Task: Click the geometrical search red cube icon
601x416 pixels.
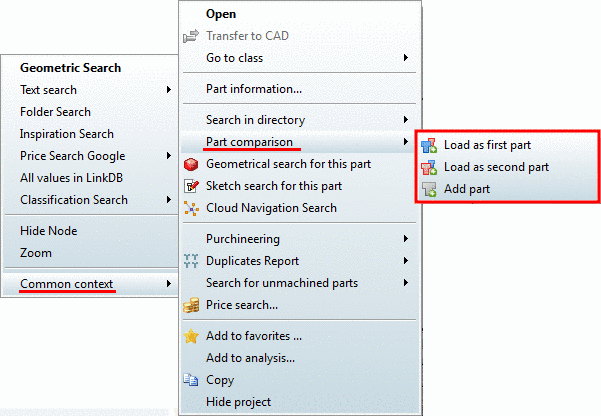Action: click(x=192, y=164)
